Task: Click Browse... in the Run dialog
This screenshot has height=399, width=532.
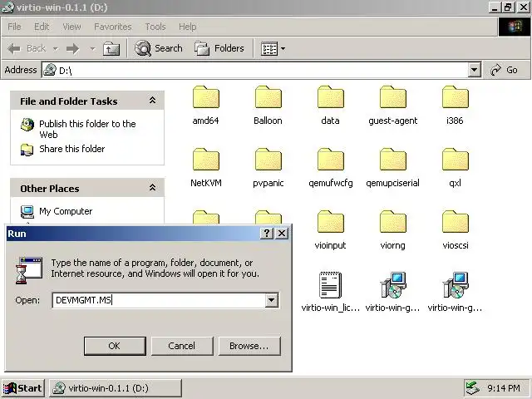Action: tap(249, 346)
